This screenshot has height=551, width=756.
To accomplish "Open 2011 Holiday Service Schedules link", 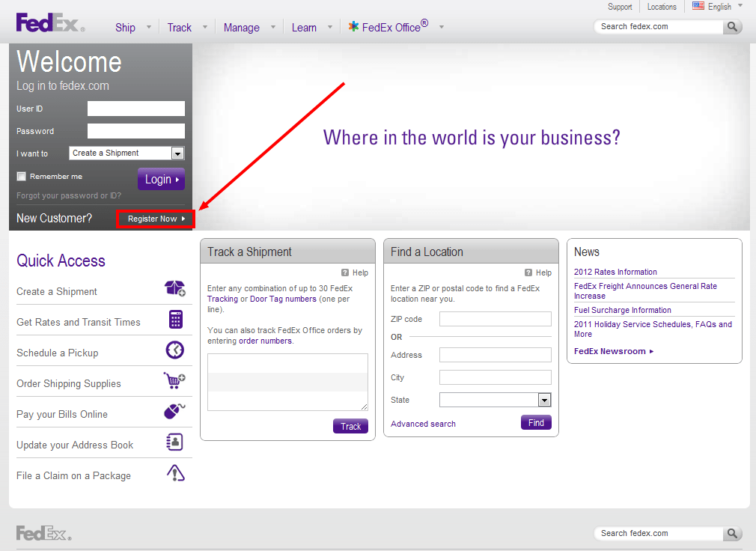I will coord(653,329).
